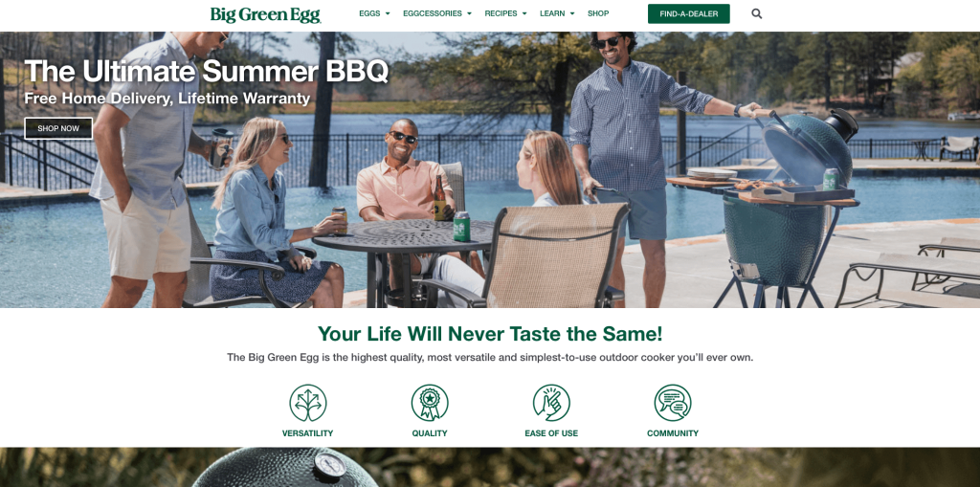Open the search magnifier icon
This screenshot has height=487, width=980.
[x=756, y=13]
